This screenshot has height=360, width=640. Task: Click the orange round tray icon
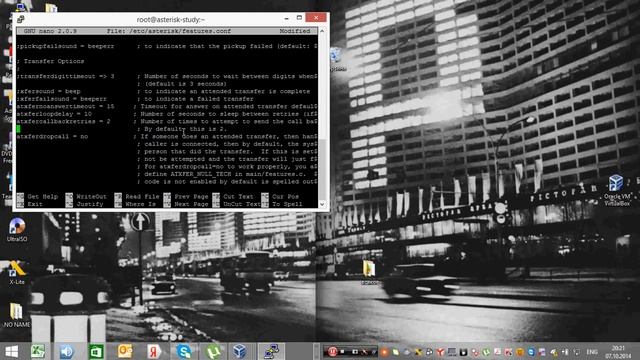(384, 352)
